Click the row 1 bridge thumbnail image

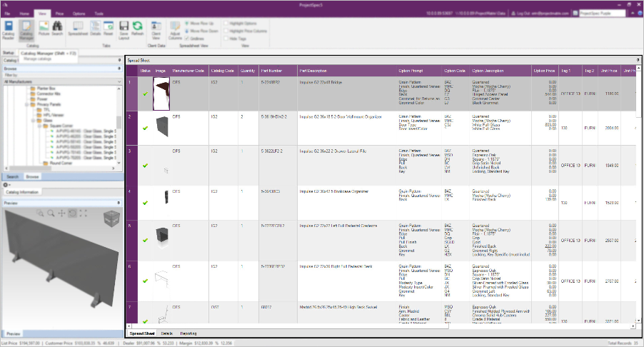(x=161, y=94)
